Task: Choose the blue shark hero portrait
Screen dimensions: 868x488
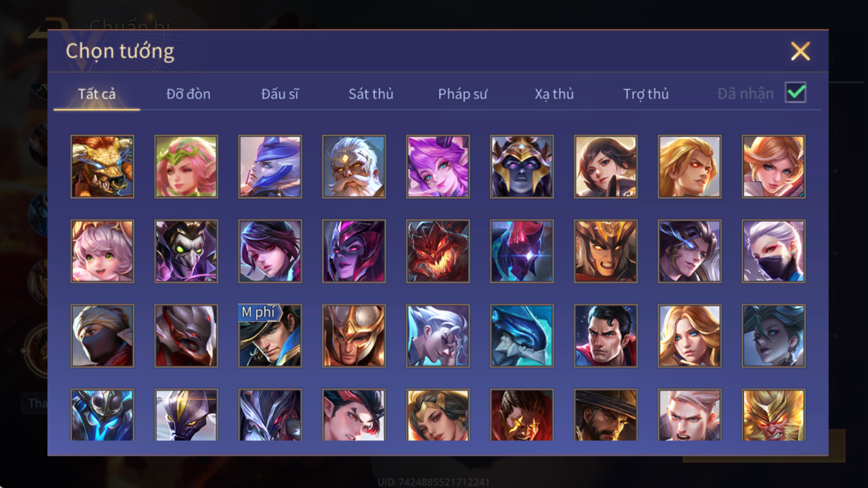Action: pos(522,336)
